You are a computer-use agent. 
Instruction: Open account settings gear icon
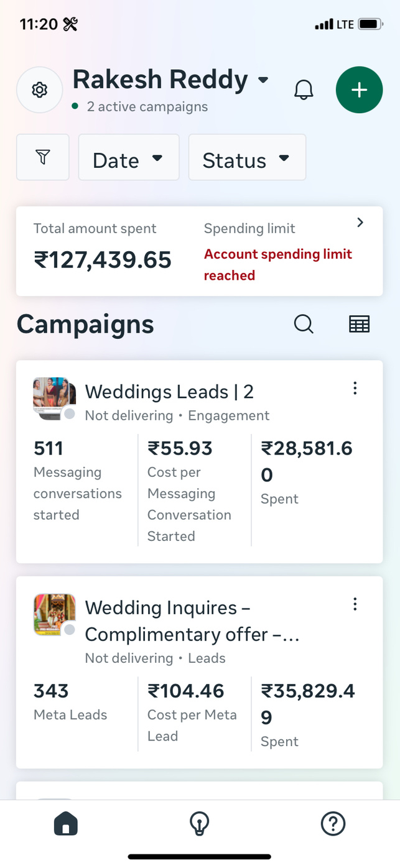[40, 90]
